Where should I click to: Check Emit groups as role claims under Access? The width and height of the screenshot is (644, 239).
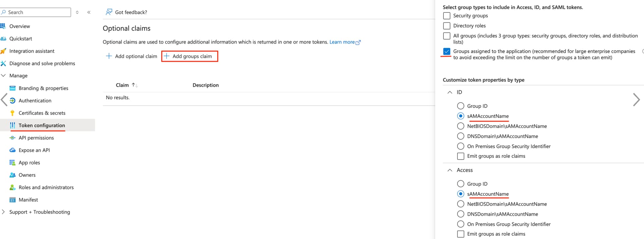(x=461, y=234)
